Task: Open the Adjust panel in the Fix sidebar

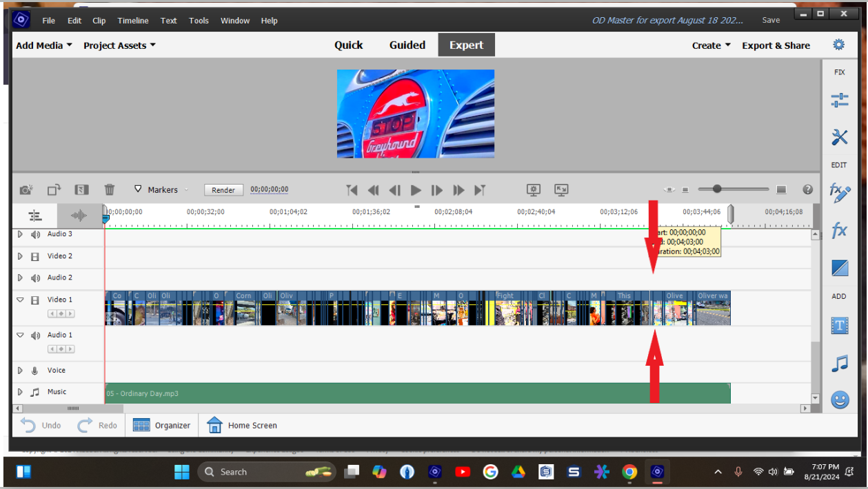Action: click(839, 100)
